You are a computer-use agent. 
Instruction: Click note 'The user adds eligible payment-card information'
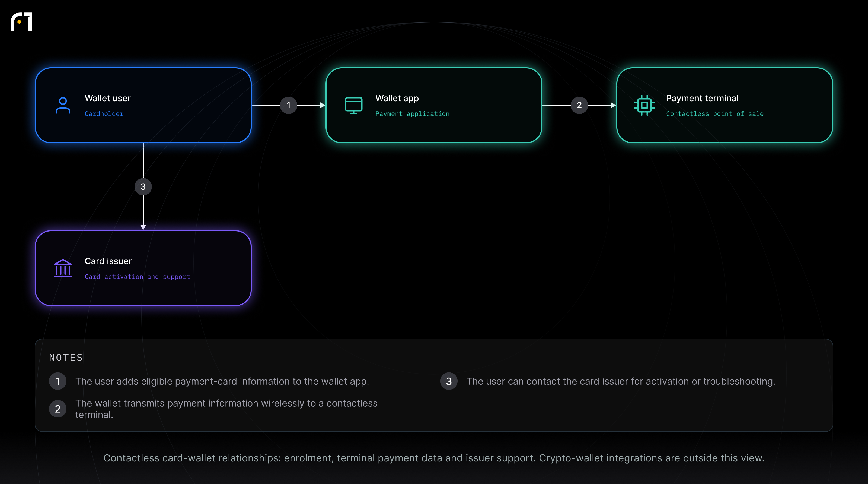(x=222, y=381)
